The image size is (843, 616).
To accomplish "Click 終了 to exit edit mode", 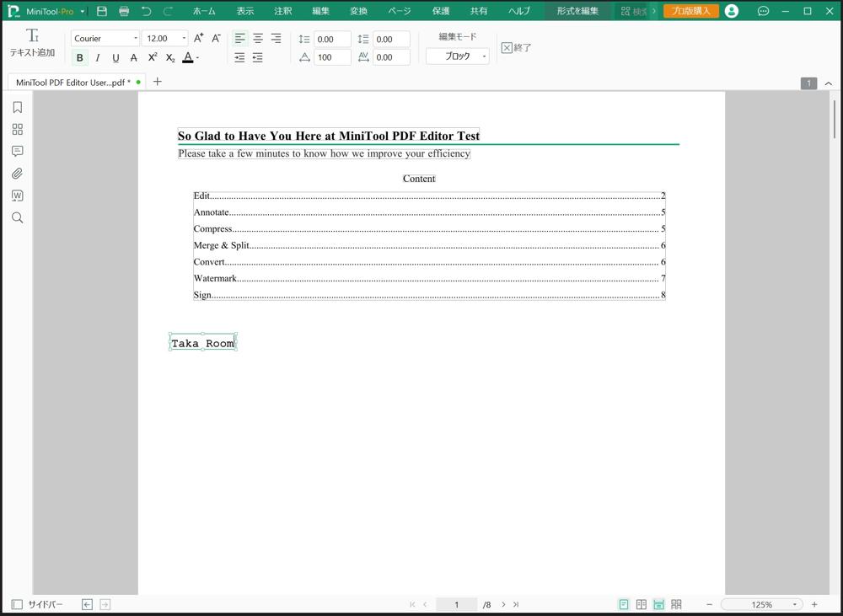I will tap(516, 48).
